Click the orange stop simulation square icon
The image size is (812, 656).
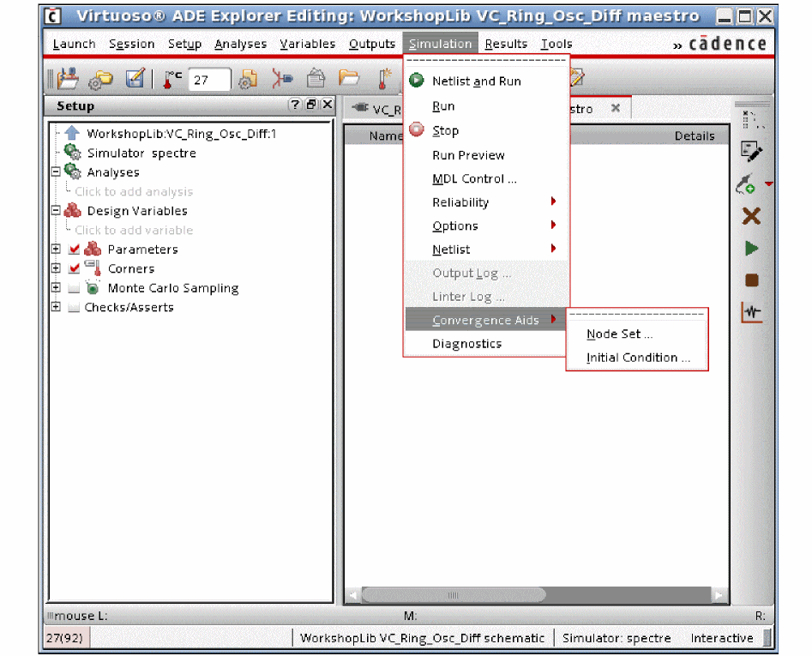pyautogui.click(x=751, y=280)
